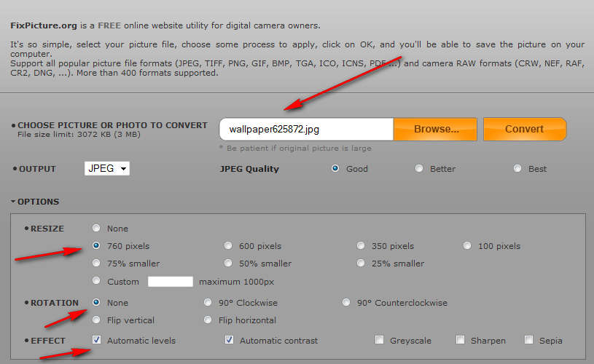Image resolution: width=594 pixels, height=364 pixels.
Task: Open the JPEG output format dropdown
Action: coord(107,168)
